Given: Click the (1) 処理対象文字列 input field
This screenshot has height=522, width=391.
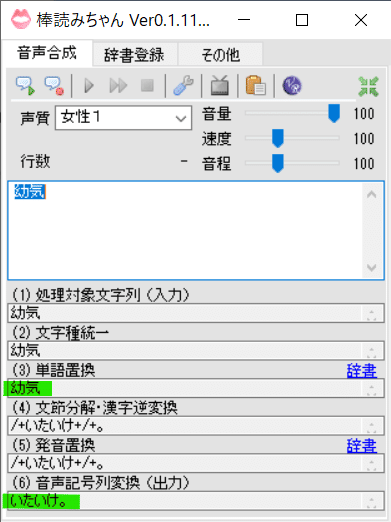Looking at the screenshot, I should tap(196, 313).
